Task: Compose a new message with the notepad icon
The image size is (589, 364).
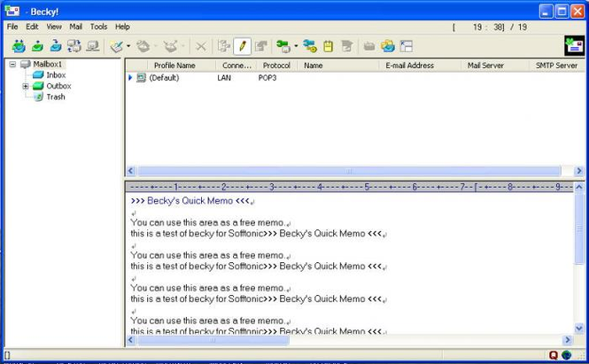Action: [117, 46]
